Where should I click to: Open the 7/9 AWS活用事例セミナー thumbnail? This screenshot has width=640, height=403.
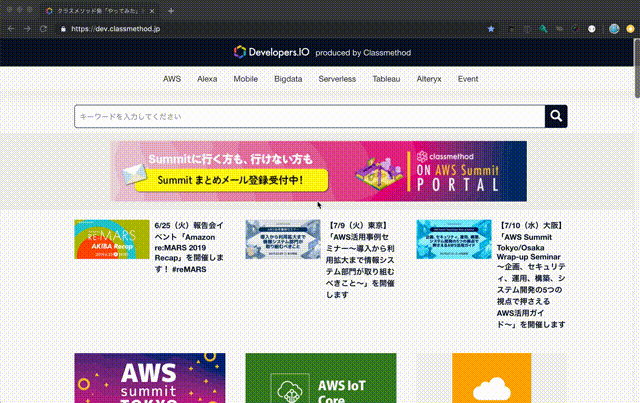[283, 239]
